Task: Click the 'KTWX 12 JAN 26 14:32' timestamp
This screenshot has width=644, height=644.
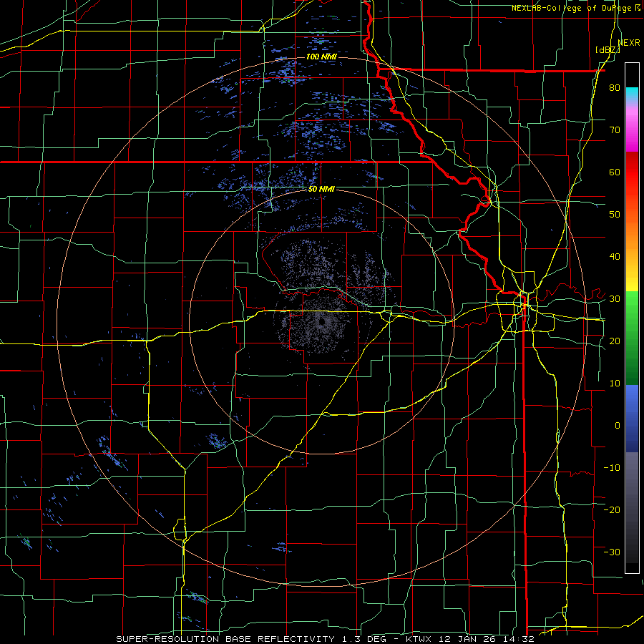Action: click(470, 639)
